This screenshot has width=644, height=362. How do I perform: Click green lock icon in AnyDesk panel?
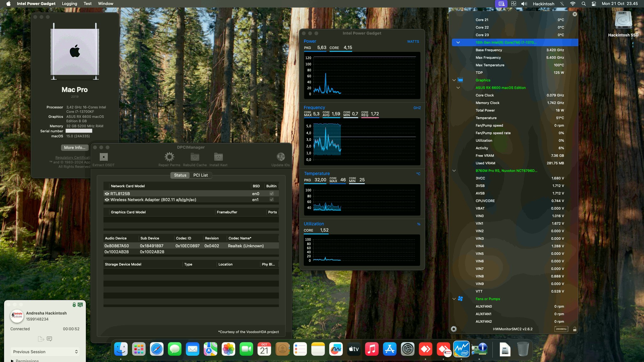click(x=74, y=304)
